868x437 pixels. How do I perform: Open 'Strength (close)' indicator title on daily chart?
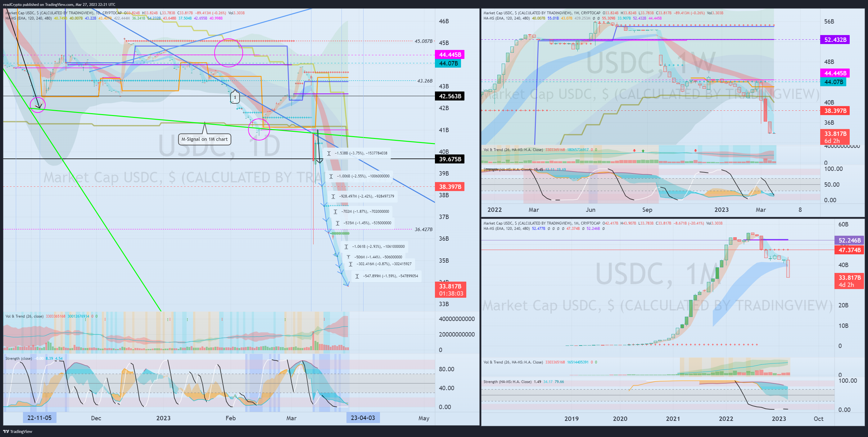coord(19,358)
